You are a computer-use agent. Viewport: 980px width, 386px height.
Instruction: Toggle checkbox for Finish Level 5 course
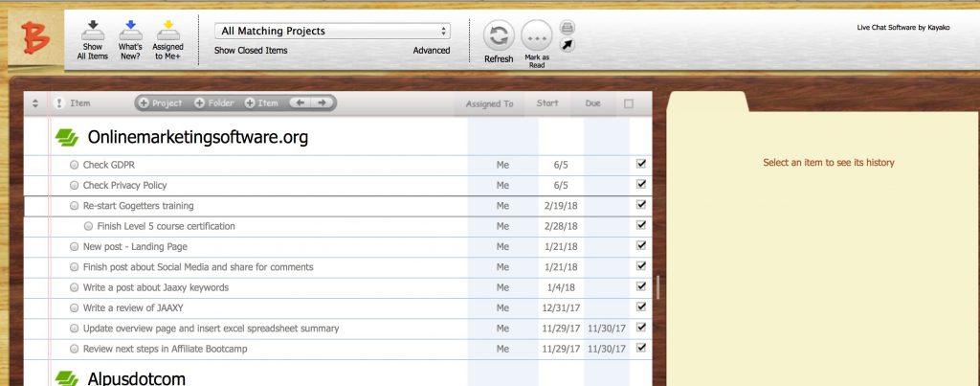point(640,225)
